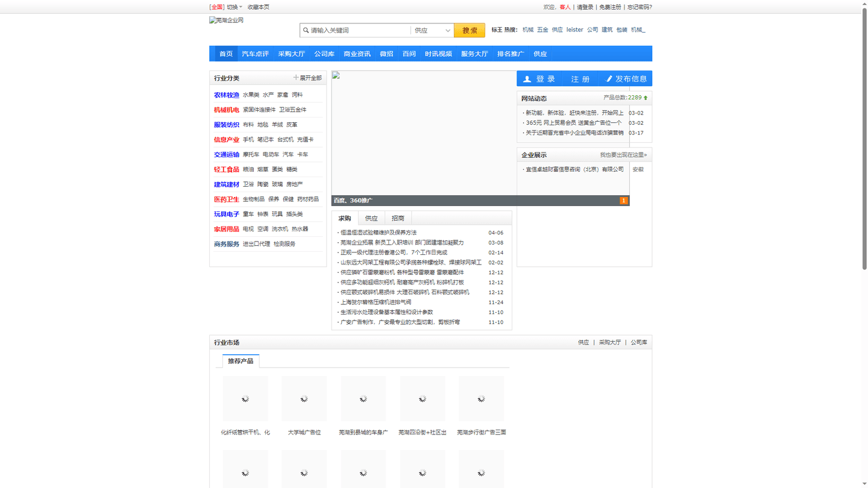The image size is (868, 488).
Task: Click hot search keyword 五金
Action: click(x=542, y=30)
